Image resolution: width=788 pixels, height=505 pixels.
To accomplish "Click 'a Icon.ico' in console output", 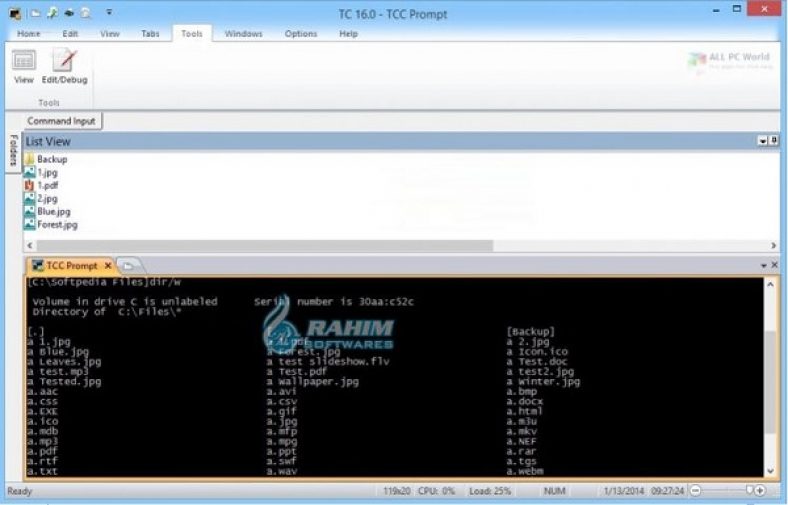I will (537, 351).
